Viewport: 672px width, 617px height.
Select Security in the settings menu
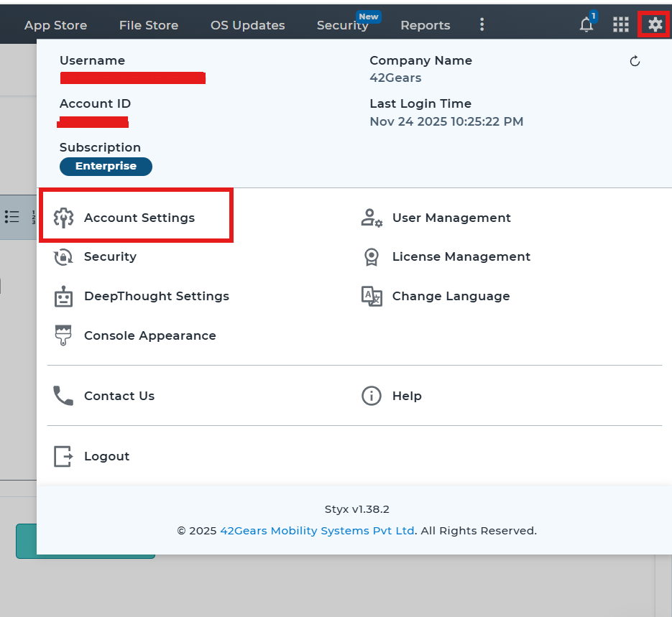point(110,256)
